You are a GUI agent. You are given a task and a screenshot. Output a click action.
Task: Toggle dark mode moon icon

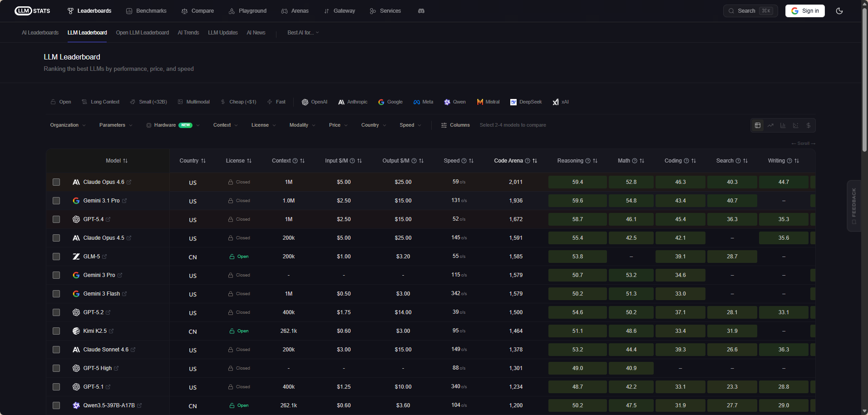coord(839,11)
